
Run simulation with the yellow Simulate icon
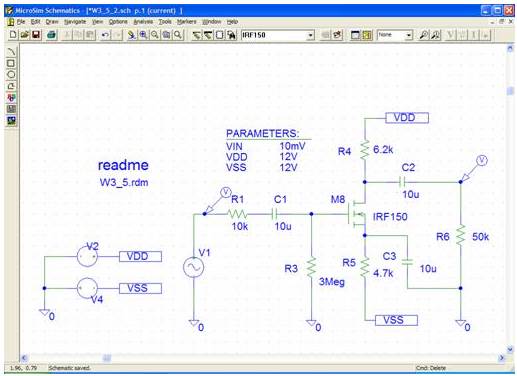pyautogui.click(x=367, y=35)
